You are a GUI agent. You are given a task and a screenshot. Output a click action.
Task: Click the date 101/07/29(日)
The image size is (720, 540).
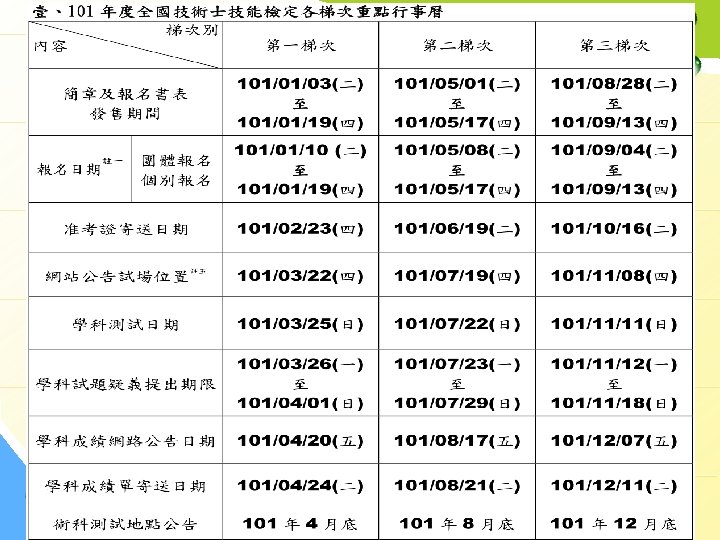[457, 403]
